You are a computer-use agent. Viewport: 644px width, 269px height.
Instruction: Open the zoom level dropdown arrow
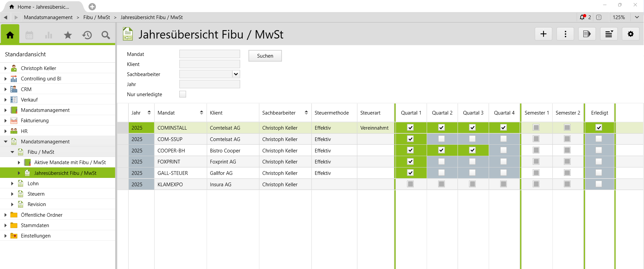point(637,17)
